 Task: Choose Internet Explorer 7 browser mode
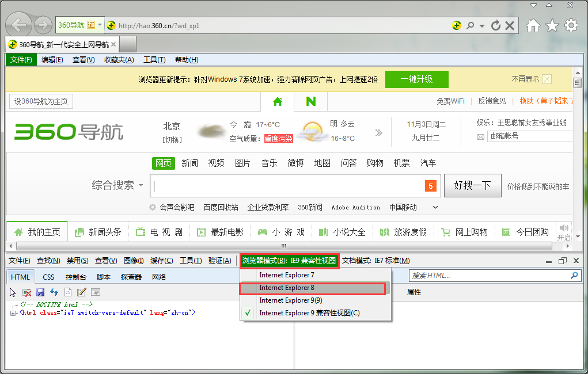(316, 275)
